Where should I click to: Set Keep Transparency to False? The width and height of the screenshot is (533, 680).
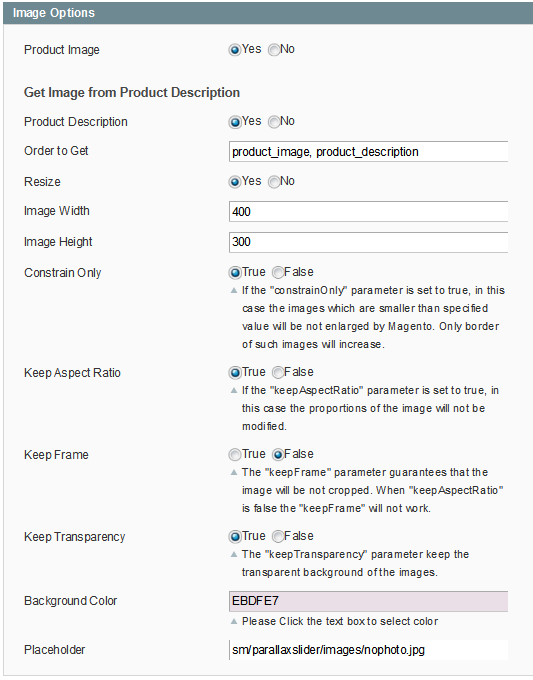(x=278, y=536)
